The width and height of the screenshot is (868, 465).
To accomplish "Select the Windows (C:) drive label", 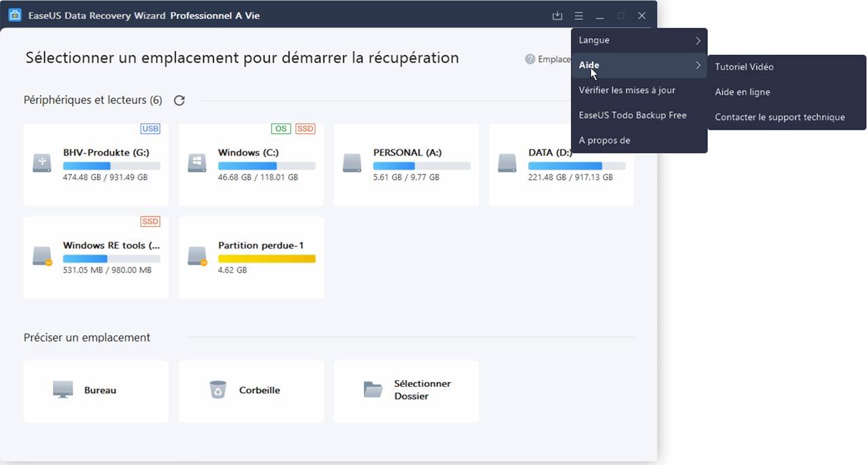I will tap(248, 153).
